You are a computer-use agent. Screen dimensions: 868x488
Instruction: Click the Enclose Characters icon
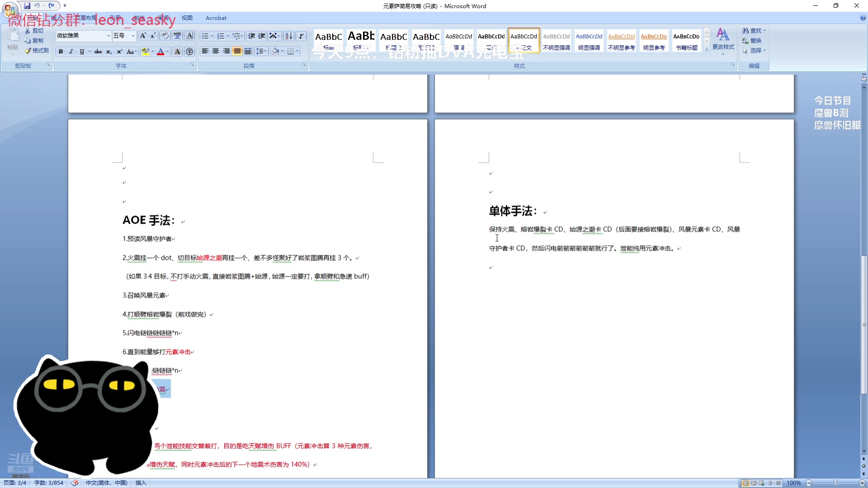tap(189, 52)
